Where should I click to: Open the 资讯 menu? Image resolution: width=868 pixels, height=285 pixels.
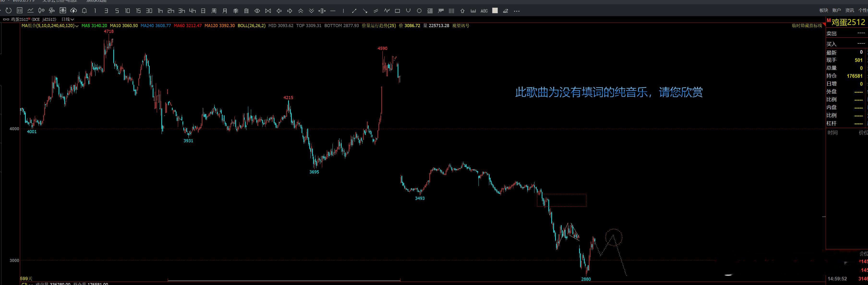[850, 10]
